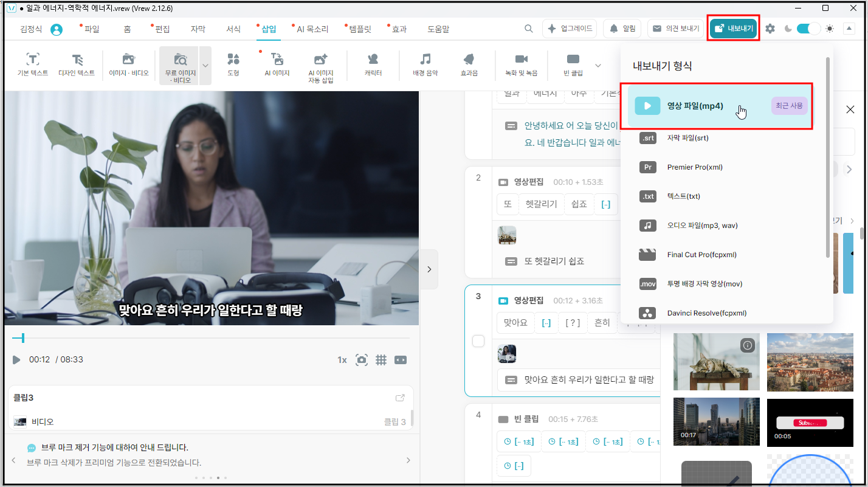Click the snapshot camera icon under the preview
Image resolution: width=868 pixels, height=487 pixels.
362,360
